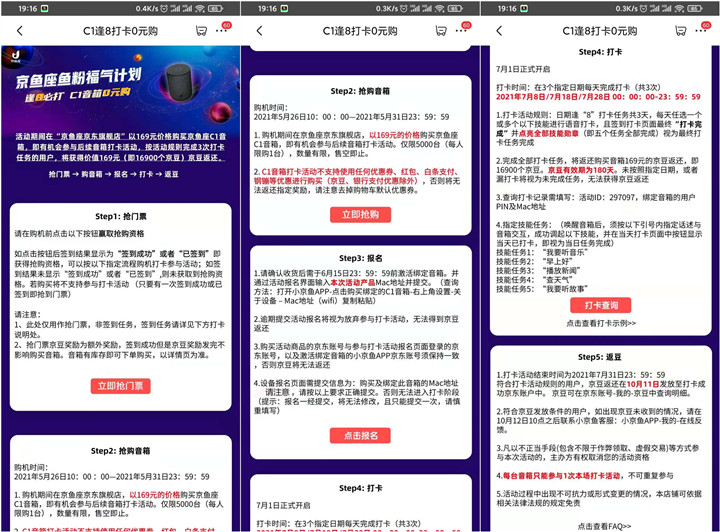
Task: Click the 立即抢购 button
Action: click(360, 214)
